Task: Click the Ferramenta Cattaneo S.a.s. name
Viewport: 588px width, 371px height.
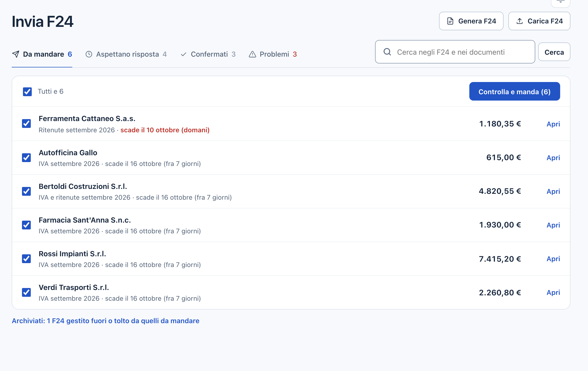Action: pyautogui.click(x=87, y=119)
